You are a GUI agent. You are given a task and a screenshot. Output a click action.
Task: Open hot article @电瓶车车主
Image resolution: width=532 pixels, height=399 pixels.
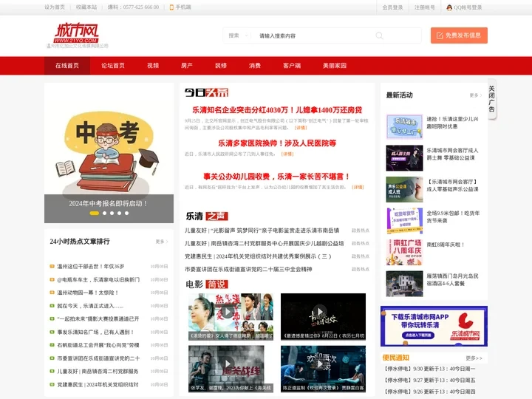point(98,279)
